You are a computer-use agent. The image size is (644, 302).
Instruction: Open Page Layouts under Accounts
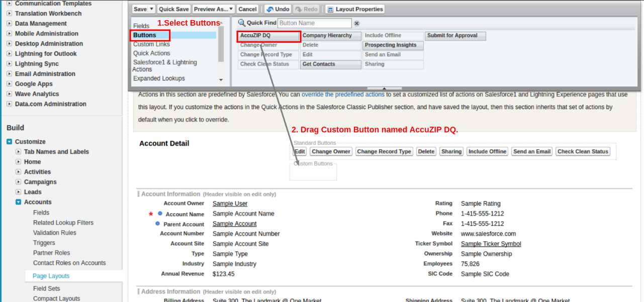(x=51, y=276)
